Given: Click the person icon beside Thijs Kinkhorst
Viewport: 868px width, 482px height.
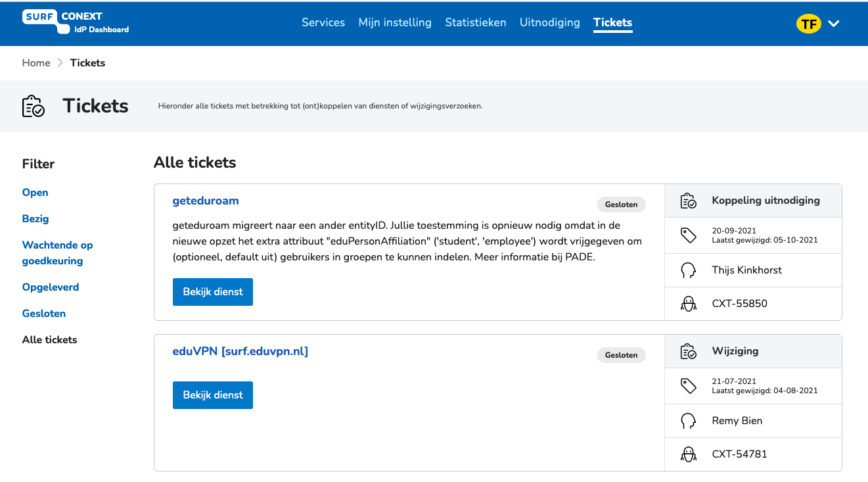Looking at the screenshot, I should [688, 270].
